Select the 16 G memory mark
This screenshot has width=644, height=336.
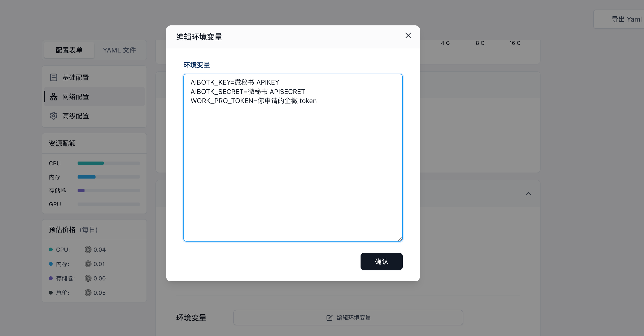(515, 43)
